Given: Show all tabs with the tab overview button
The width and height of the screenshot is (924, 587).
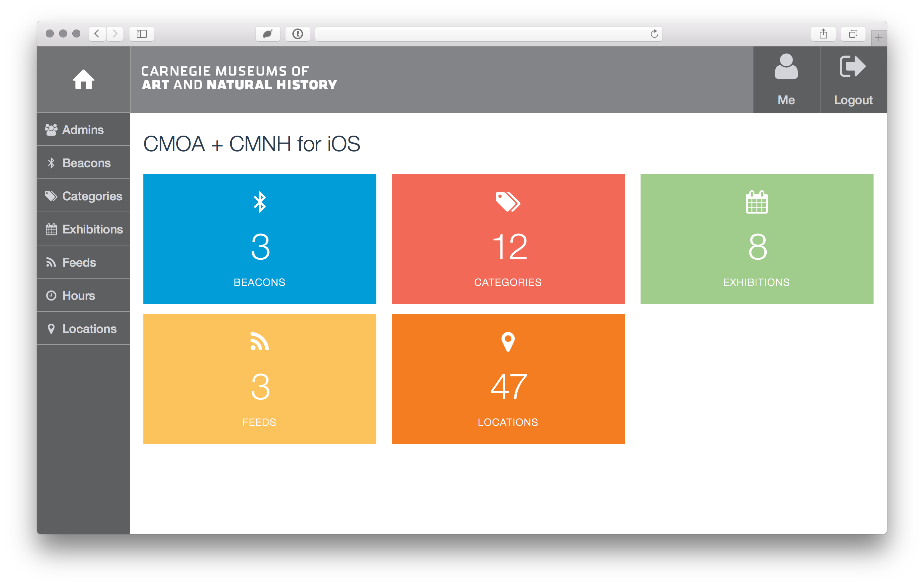Looking at the screenshot, I should (853, 34).
